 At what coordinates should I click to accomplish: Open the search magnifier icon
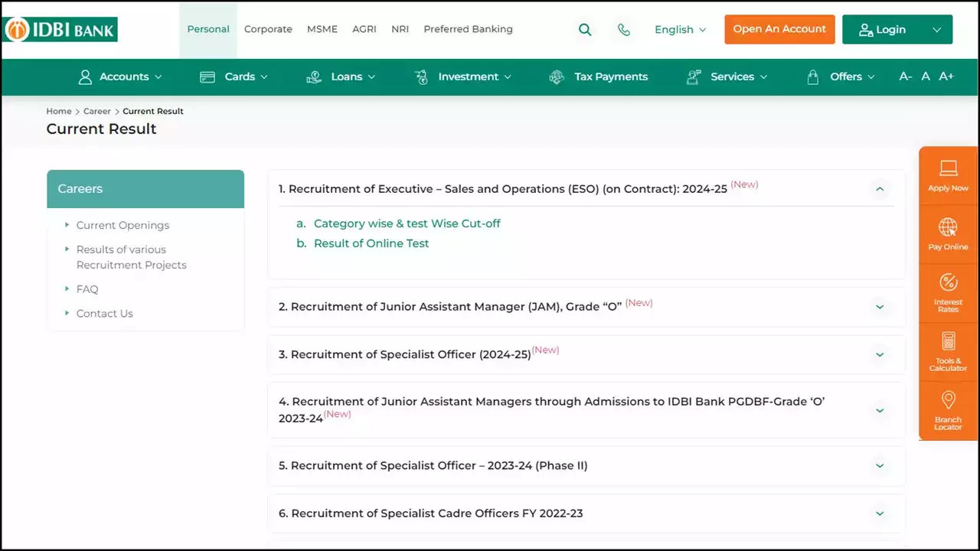585,30
